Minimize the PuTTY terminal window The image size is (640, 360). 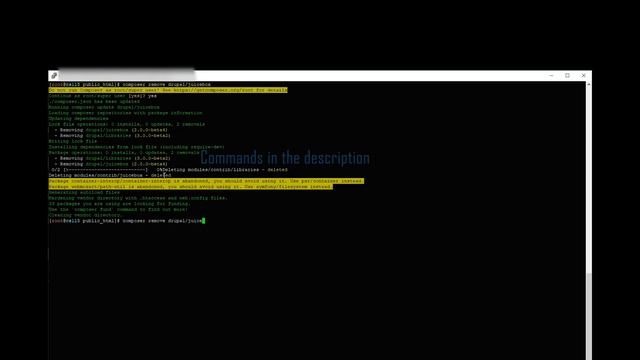[x=551, y=76]
